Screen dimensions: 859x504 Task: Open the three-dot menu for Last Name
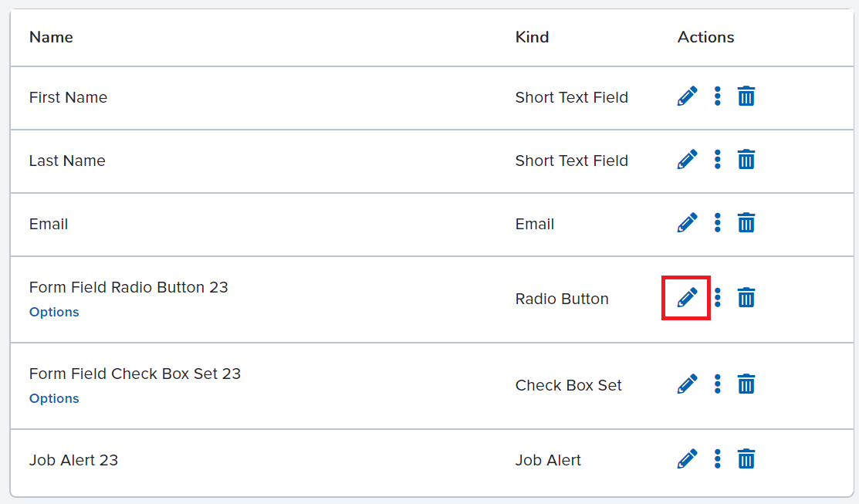tap(717, 160)
